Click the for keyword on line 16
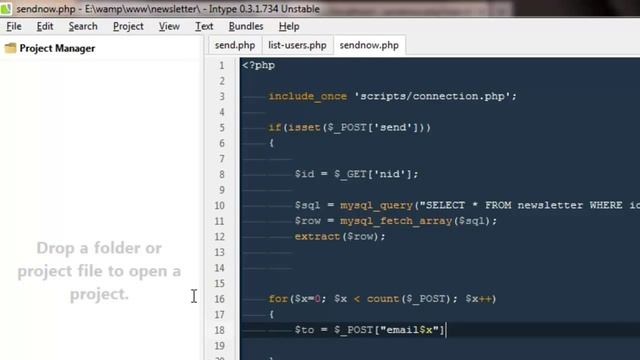The image size is (640, 360). tap(278, 299)
